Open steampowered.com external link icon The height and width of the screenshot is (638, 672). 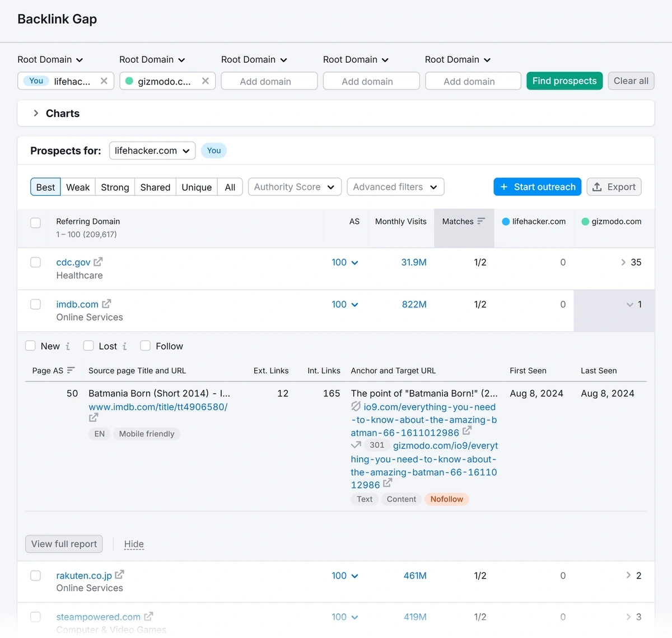[148, 616]
